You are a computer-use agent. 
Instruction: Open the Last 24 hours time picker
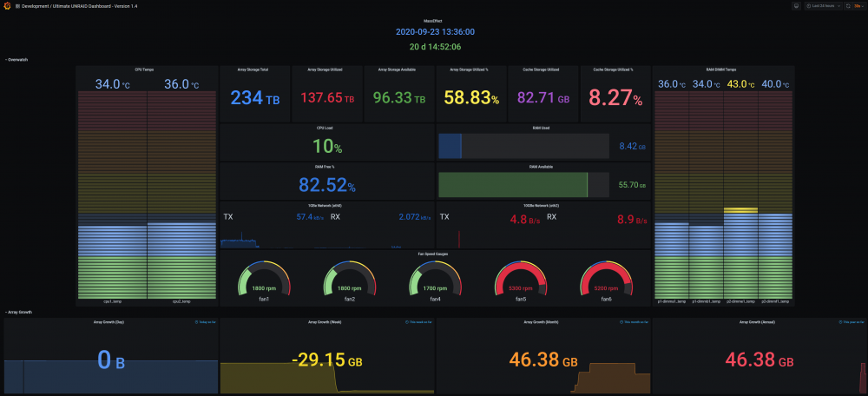(823, 6)
